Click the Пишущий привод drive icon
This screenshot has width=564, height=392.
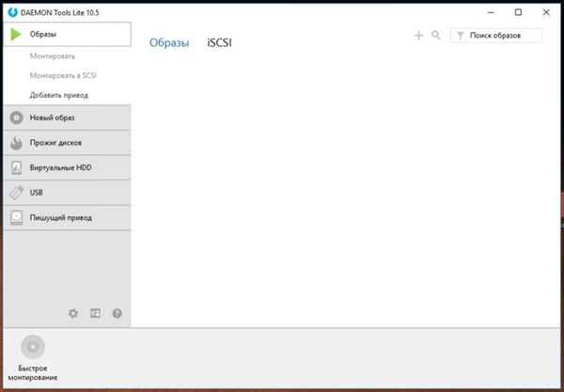click(16, 217)
